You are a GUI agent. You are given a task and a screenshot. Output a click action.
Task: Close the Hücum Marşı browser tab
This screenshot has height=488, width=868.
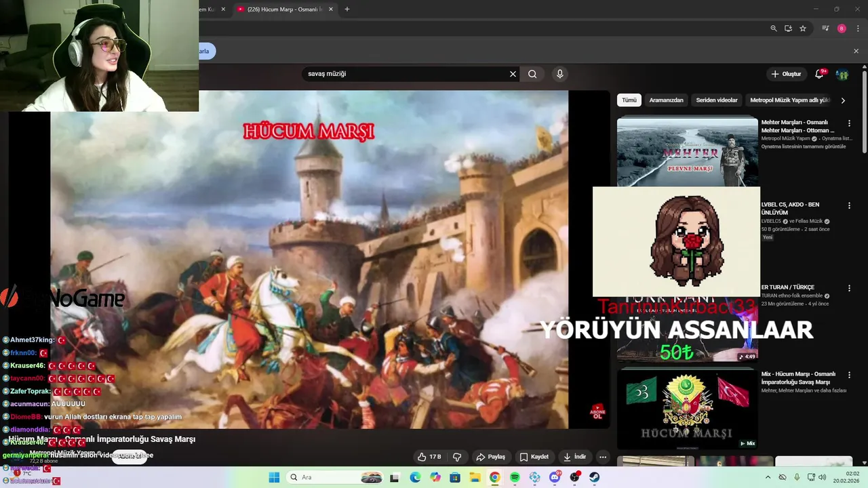pos(331,9)
